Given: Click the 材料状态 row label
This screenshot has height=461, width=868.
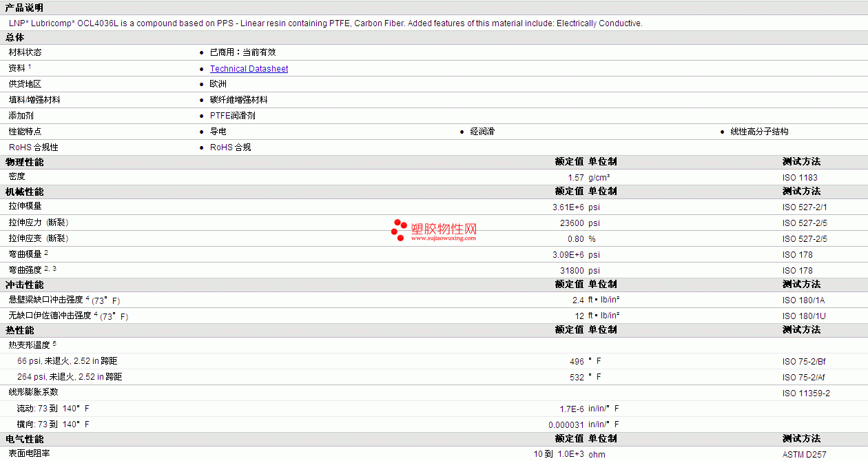Looking at the screenshot, I should 25,52.
